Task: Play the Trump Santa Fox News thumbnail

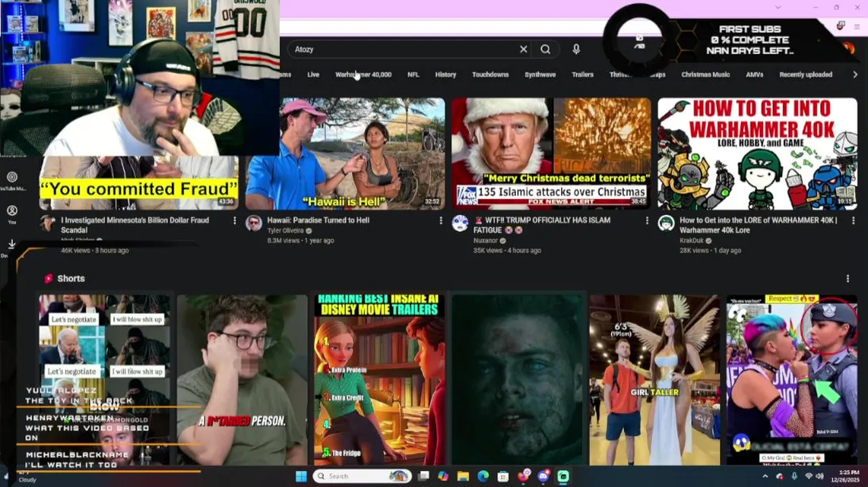Action: 551,154
